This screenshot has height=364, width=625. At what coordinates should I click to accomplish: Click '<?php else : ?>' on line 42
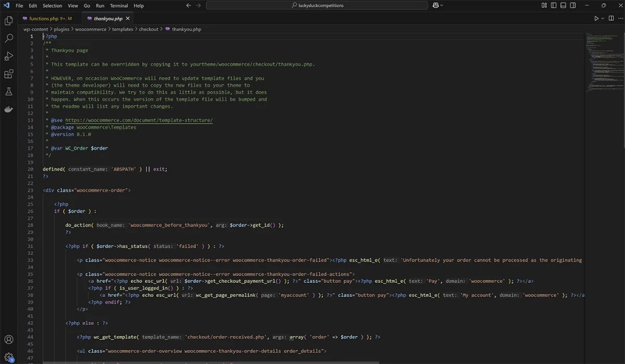pos(87,323)
